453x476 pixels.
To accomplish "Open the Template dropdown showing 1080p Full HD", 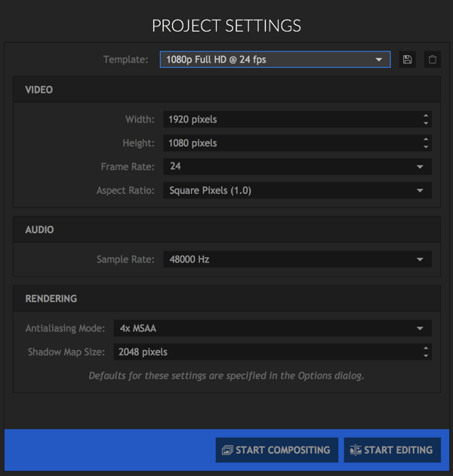I will tap(276, 60).
